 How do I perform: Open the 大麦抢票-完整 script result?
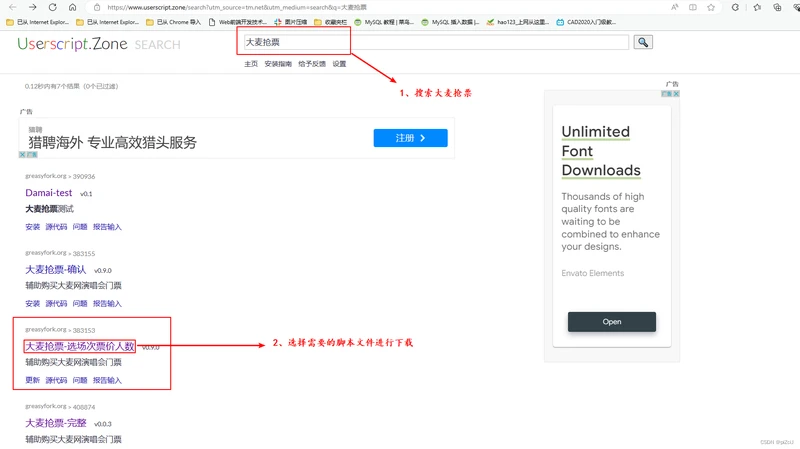point(56,423)
